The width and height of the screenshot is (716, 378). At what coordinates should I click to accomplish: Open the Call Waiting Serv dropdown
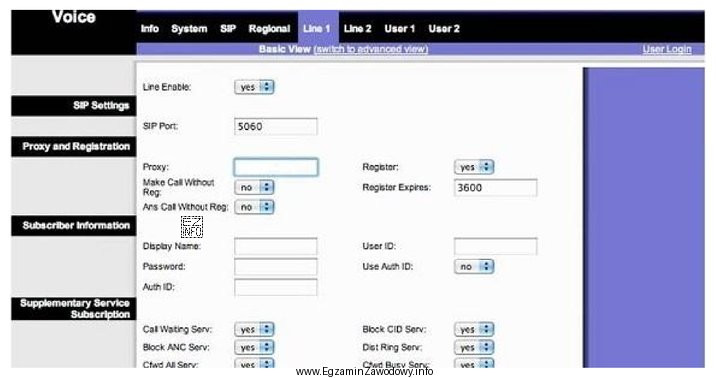coord(254,329)
